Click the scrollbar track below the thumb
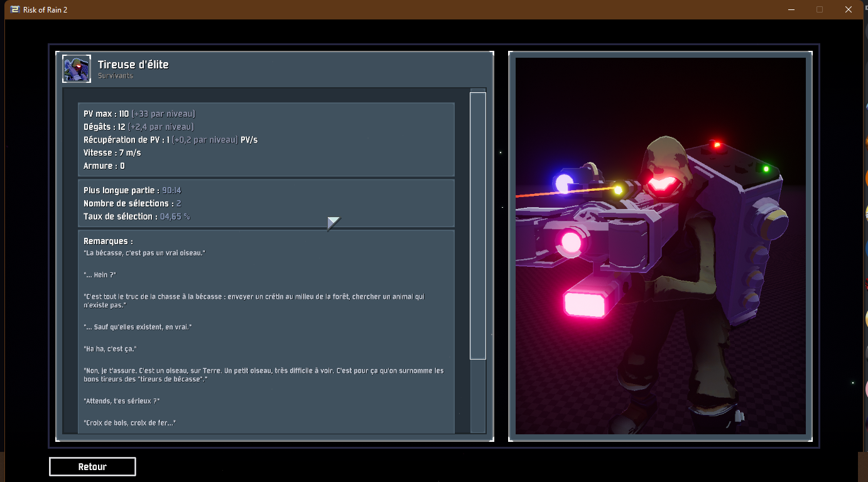Image resolution: width=868 pixels, height=482 pixels. click(478, 395)
